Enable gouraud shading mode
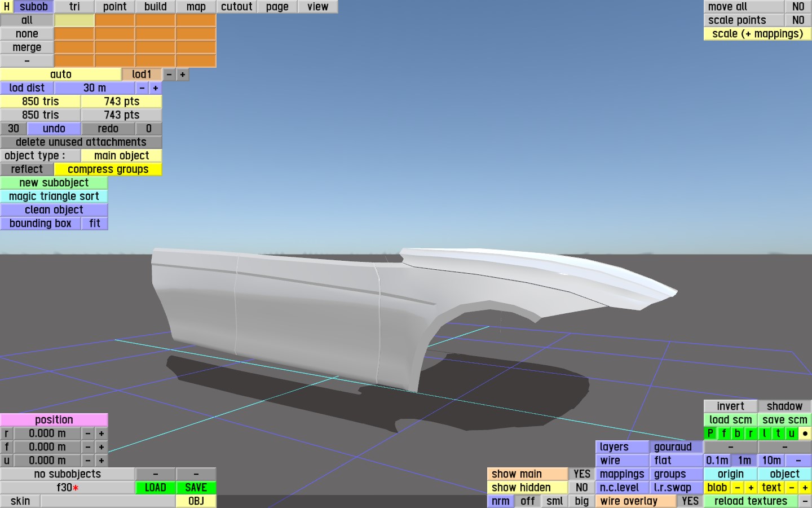Screen dimensions: 812x508 pyautogui.click(x=676, y=447)
